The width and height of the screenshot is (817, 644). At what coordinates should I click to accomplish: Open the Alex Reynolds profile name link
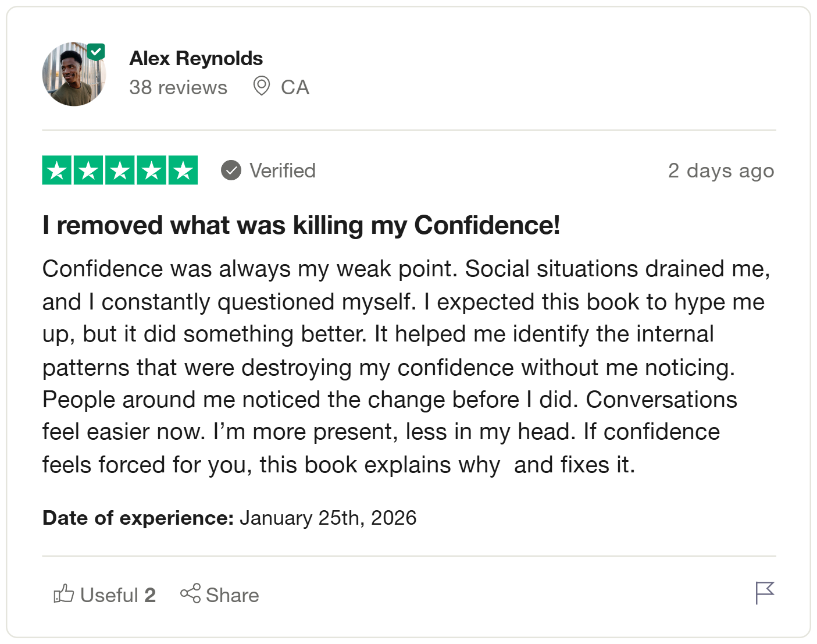(x=196, y=58)
